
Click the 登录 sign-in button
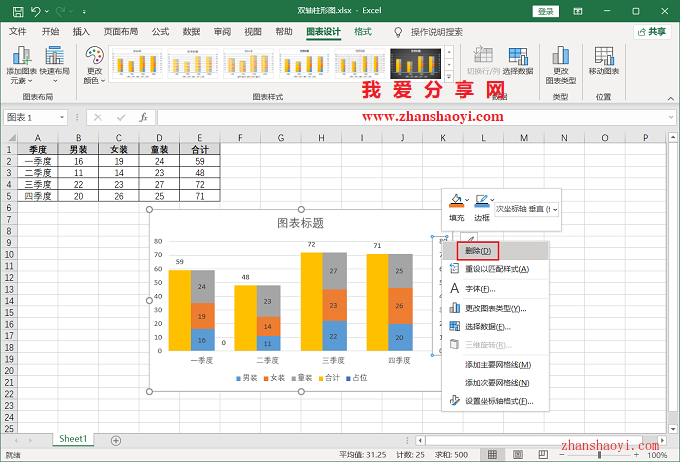[x=546, y=11]
